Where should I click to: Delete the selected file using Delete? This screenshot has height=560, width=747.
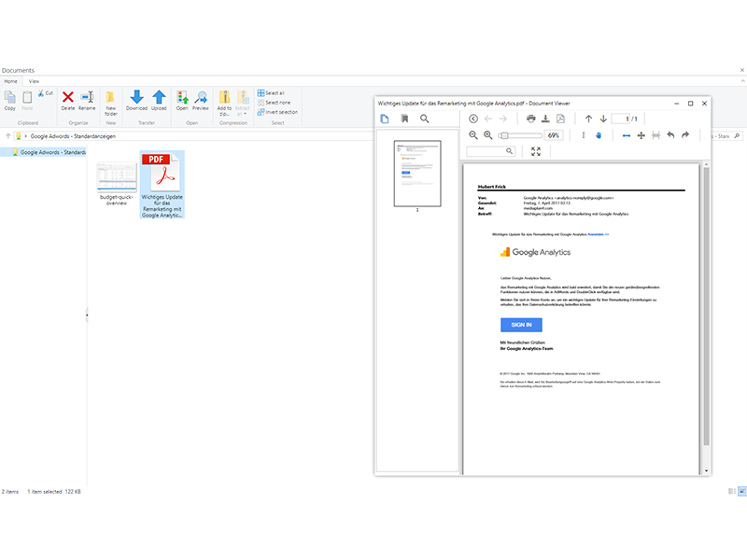coord(68,101)
